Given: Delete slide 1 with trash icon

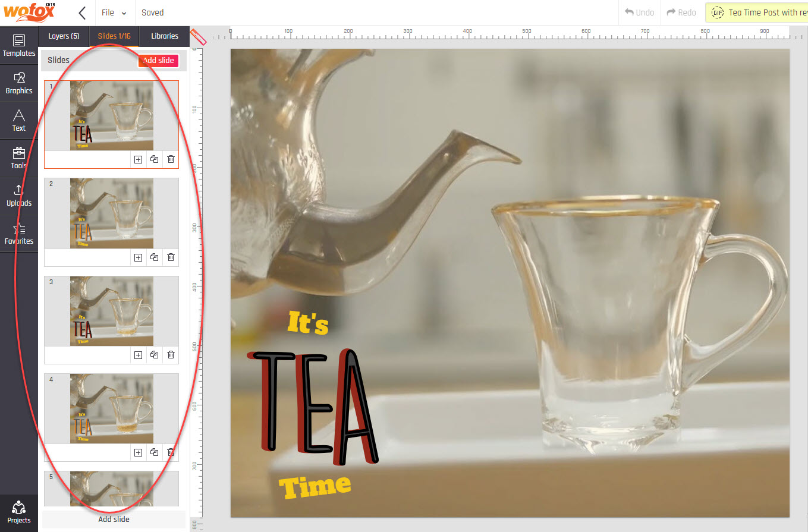Looking at the screenshot, I should point(171,159).
